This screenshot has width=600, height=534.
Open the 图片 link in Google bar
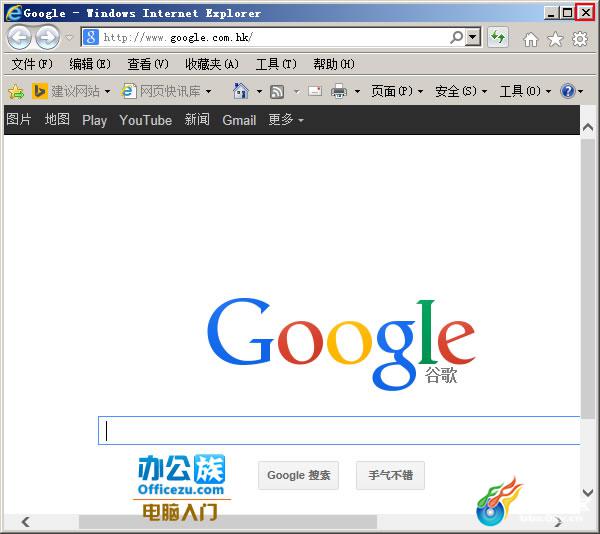point(19,120)
